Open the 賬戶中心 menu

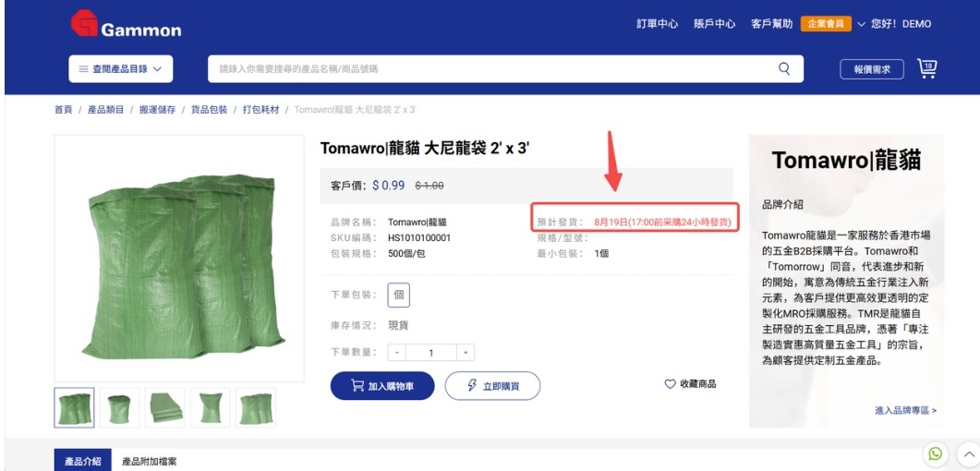pyautogui.click(x=714, y=24)
